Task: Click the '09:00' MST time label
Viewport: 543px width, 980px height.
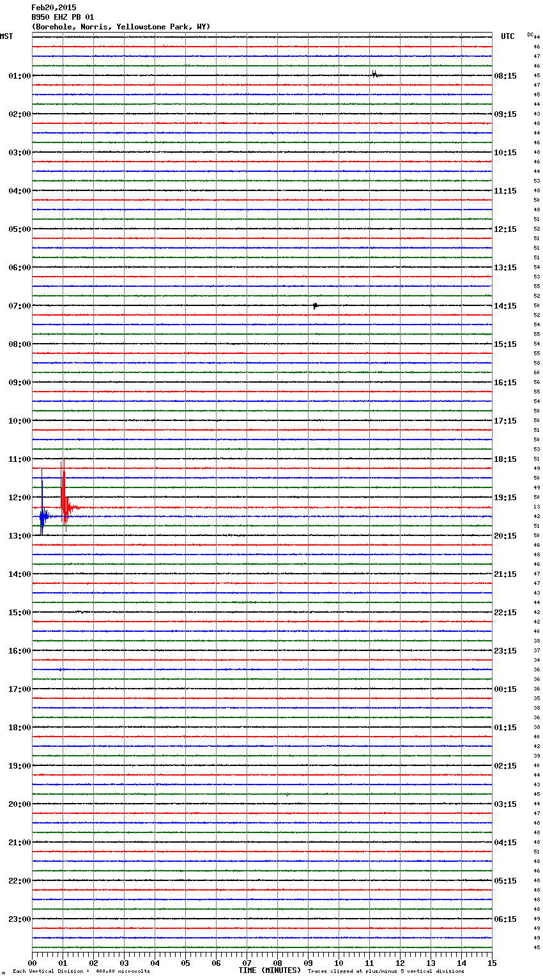Action: [x=20, y=383]
